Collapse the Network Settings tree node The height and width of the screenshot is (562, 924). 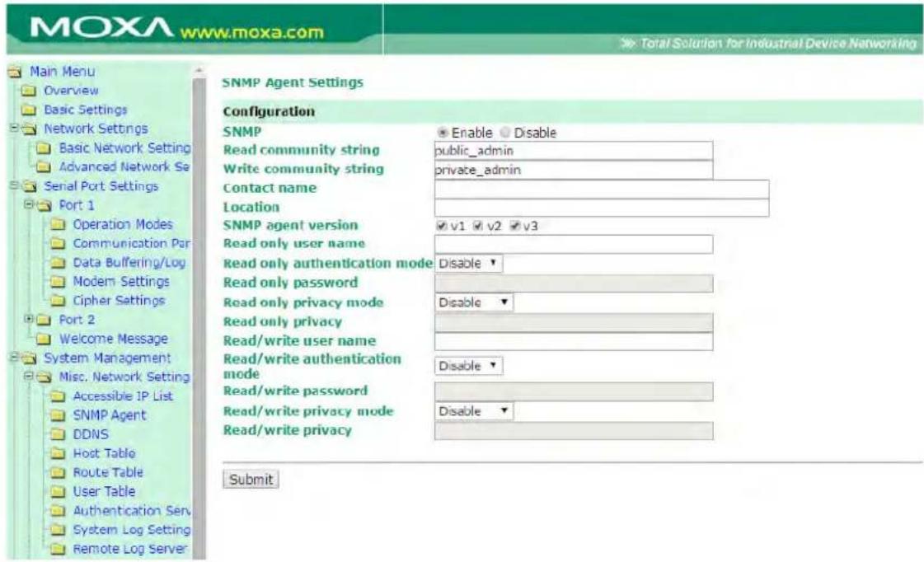[13, 128]
